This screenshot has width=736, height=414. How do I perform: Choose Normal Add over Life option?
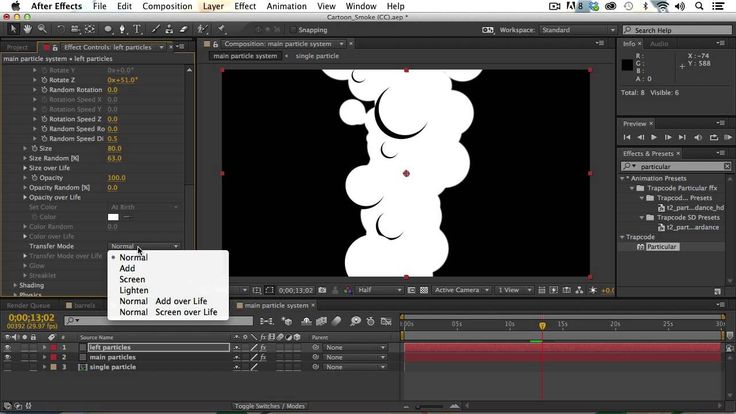click(x=163, y=301)
